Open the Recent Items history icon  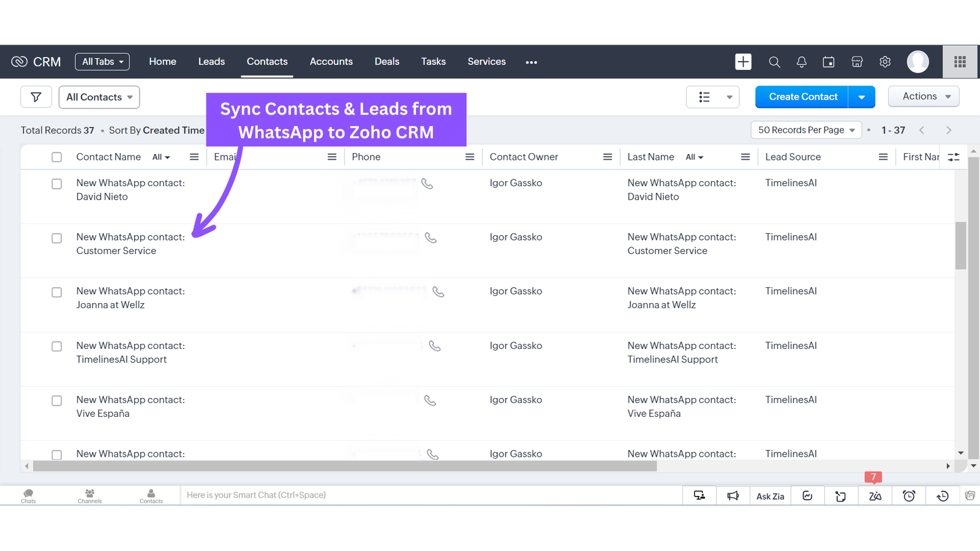click(942, 495)
